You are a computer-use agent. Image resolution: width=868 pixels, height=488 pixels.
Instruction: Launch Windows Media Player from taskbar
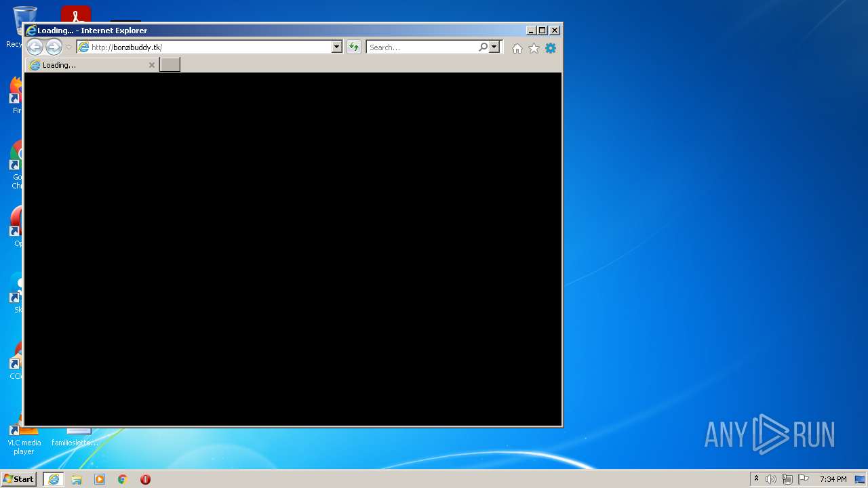pos(100,479)
